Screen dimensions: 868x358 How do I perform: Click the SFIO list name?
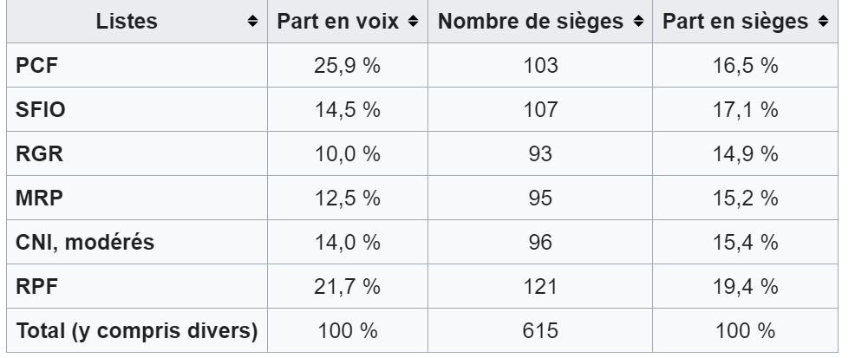coord(37,110)
